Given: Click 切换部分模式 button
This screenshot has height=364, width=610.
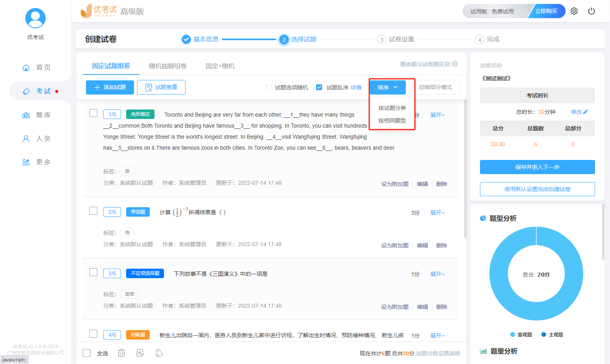Looking at the screenshot, I should click(x=435, y=87).
